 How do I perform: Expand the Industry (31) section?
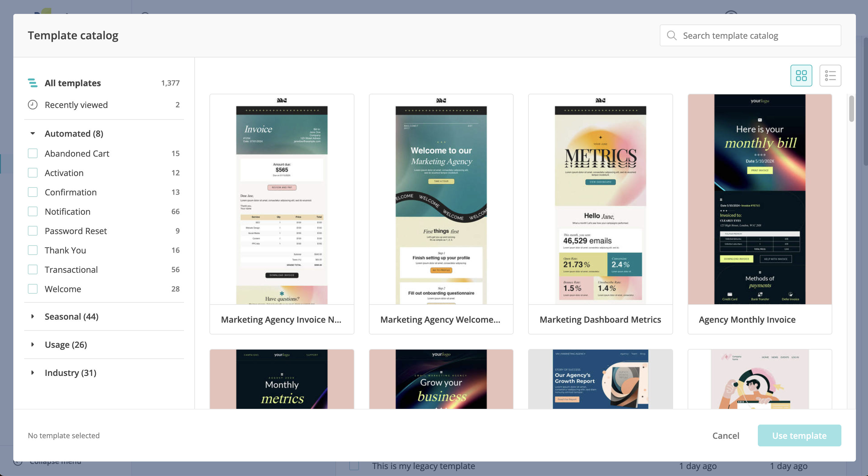tap(33, 373)
